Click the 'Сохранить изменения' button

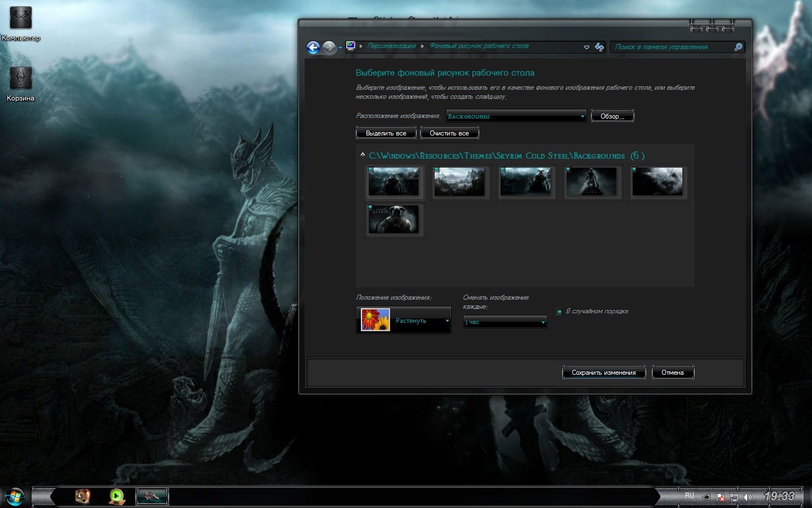pyautogui.click(x=603, y=373)
